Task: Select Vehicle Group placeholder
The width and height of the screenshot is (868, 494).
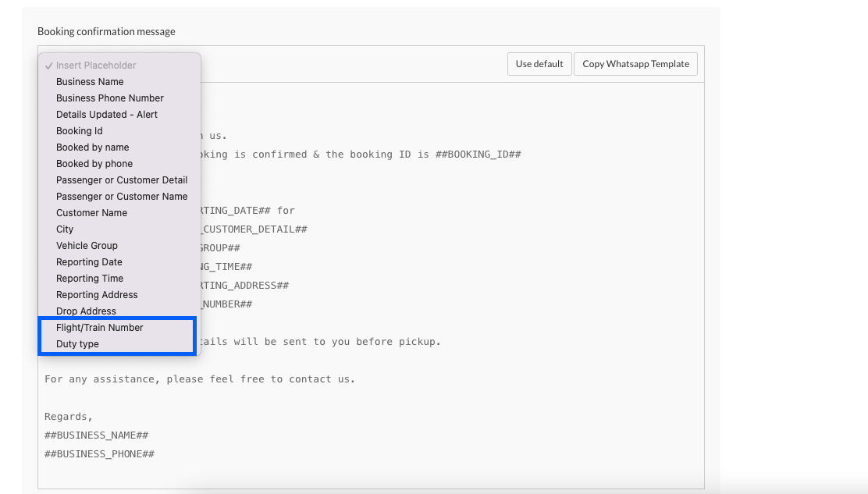Action: pyautogui.click(x=119, y=246)
